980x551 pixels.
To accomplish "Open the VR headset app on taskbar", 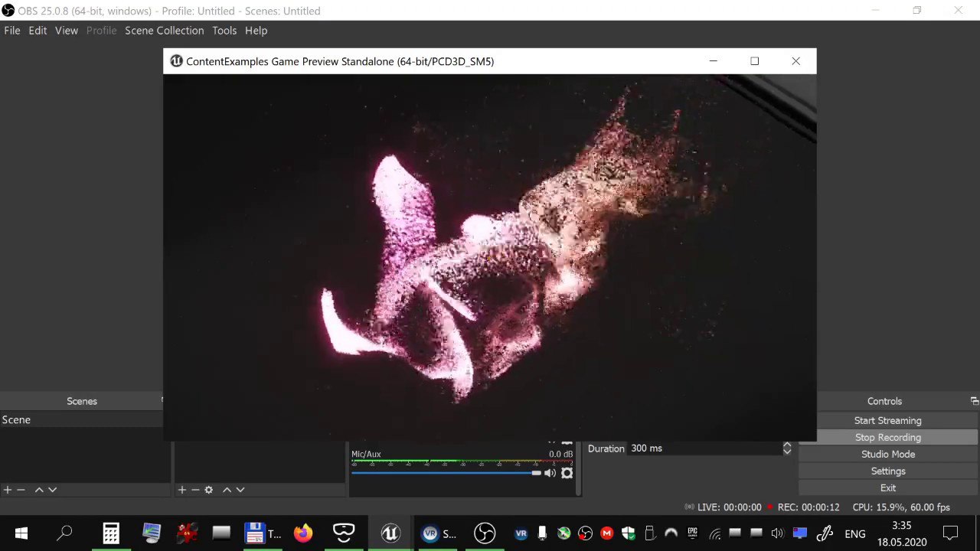I will click(x=344, y=533).
